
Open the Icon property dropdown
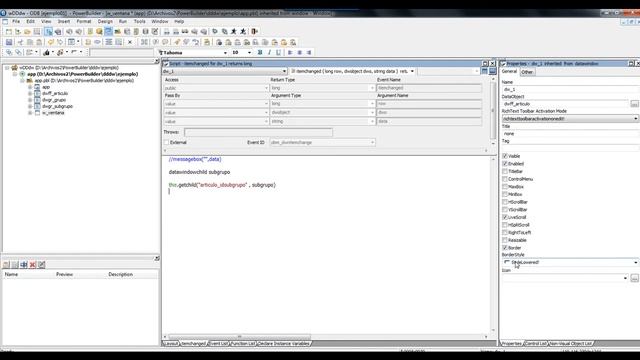(x=625, y=278)
